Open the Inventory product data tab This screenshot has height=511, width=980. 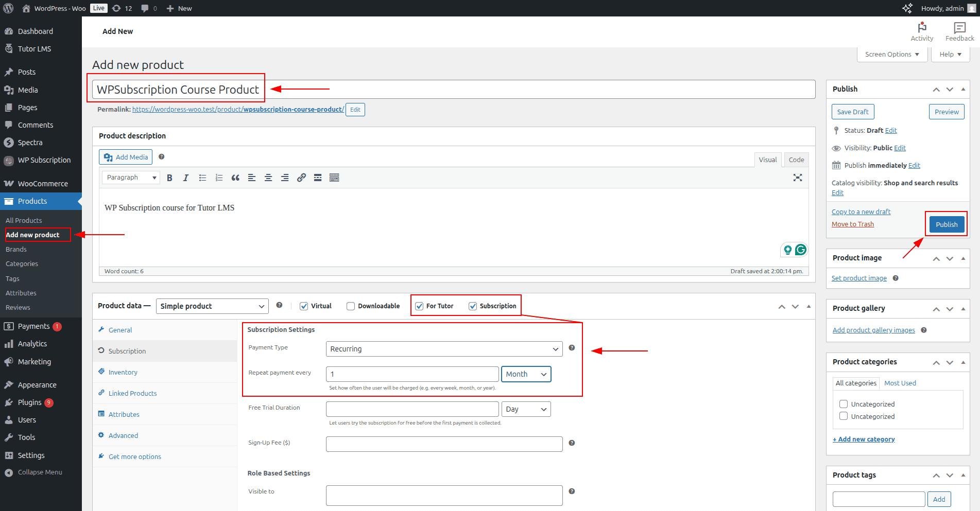click(123, 372)
